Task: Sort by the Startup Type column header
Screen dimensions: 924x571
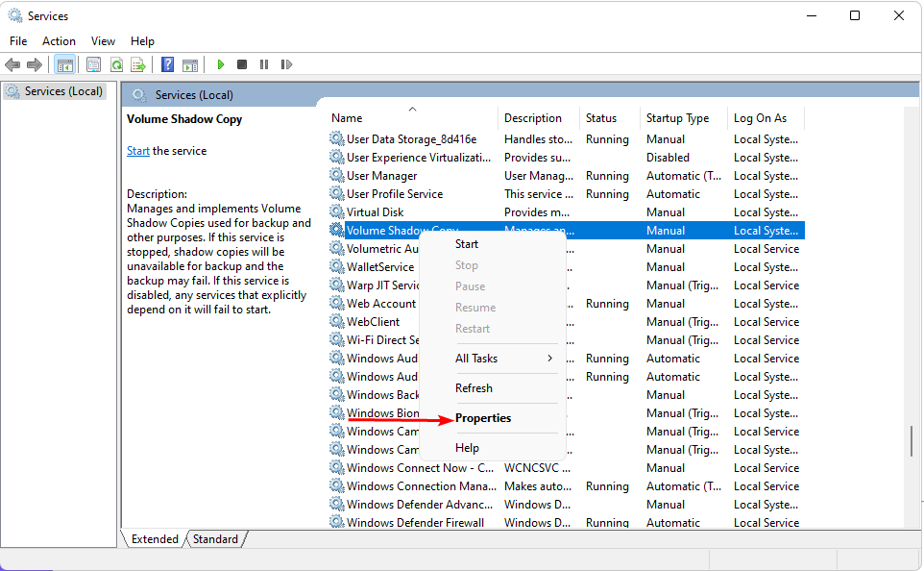Action: 684,118
